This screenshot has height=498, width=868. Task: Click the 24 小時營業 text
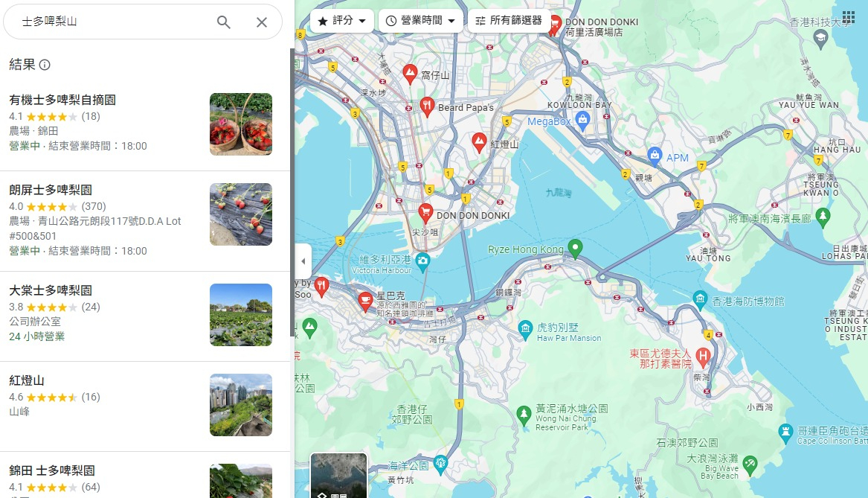coord(37,336)
